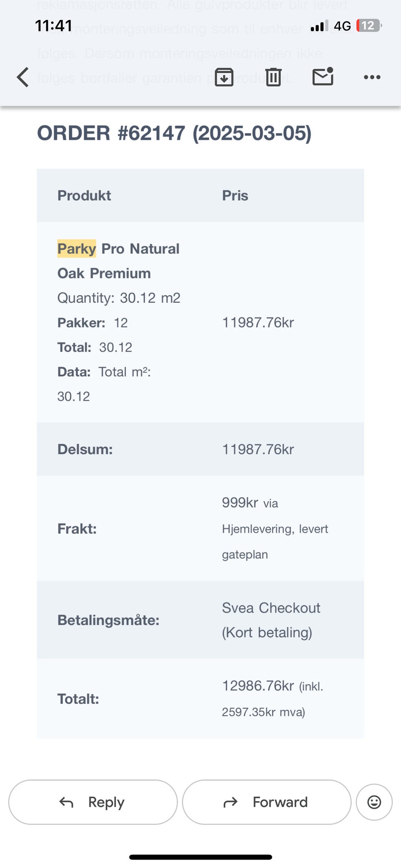Go back with the left chevron arrow
Image resolution: width=401 pixels, height=868 pixels.
(x=23, y=77)
